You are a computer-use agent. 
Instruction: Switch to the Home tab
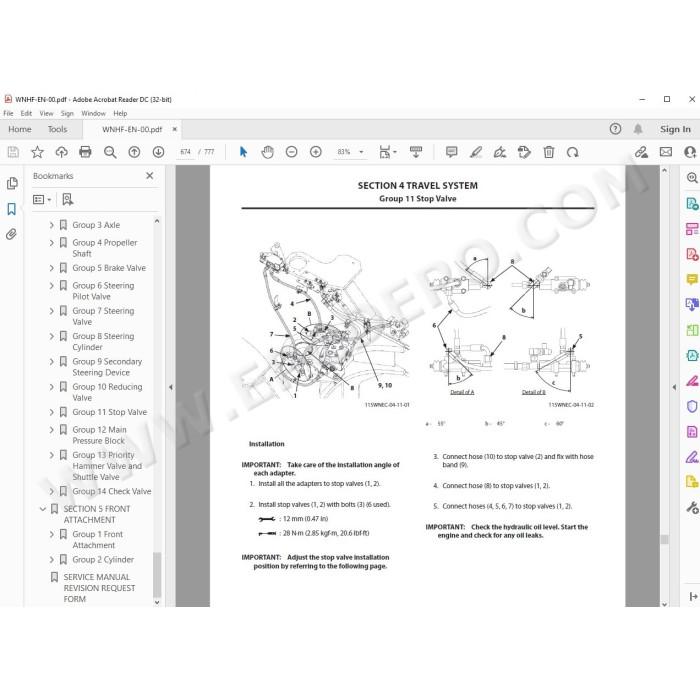pyautogui.click(x=20, y=129)
